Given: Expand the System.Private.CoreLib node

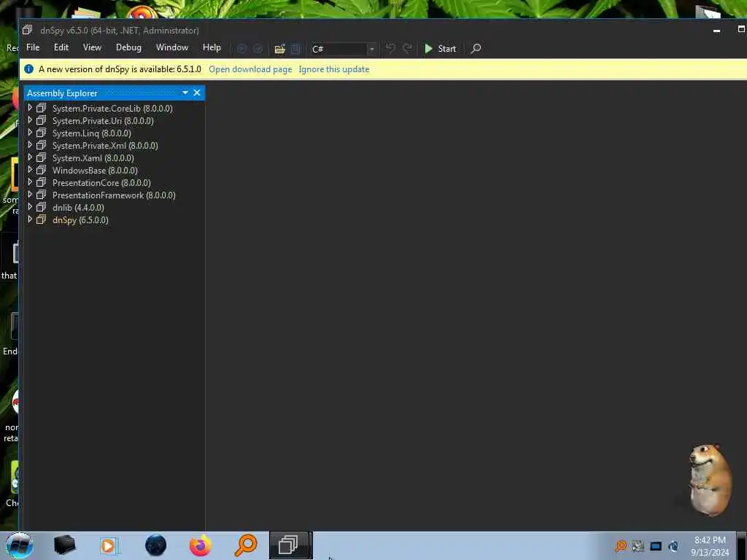Looking at the screenshot, I should [x=30, y=108].
